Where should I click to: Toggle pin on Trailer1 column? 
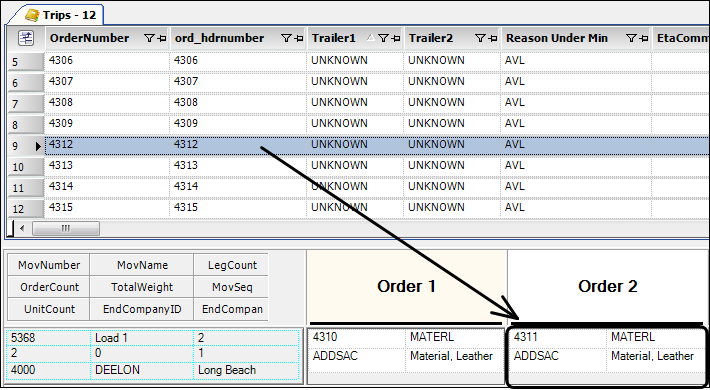point(395,39)
